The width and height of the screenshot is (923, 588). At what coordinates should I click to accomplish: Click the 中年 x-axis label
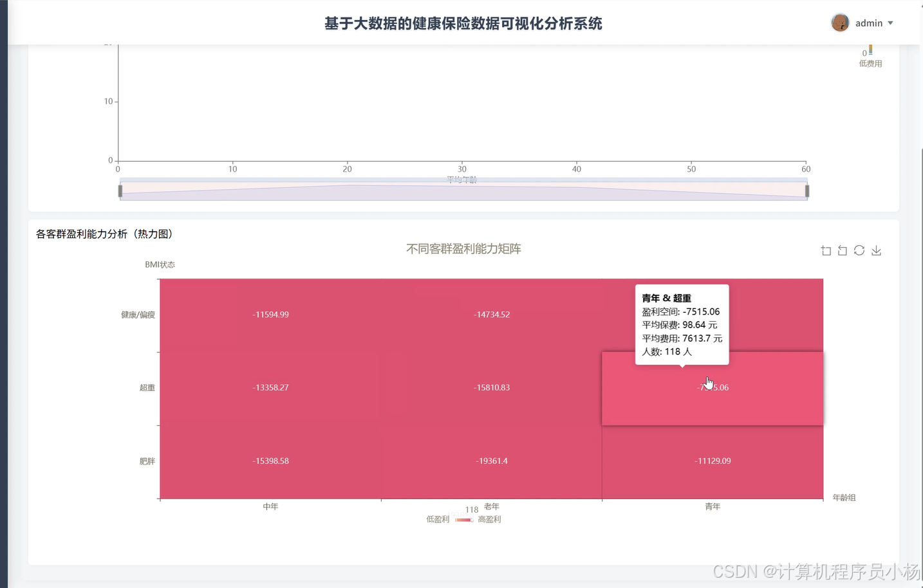point(270,507)
